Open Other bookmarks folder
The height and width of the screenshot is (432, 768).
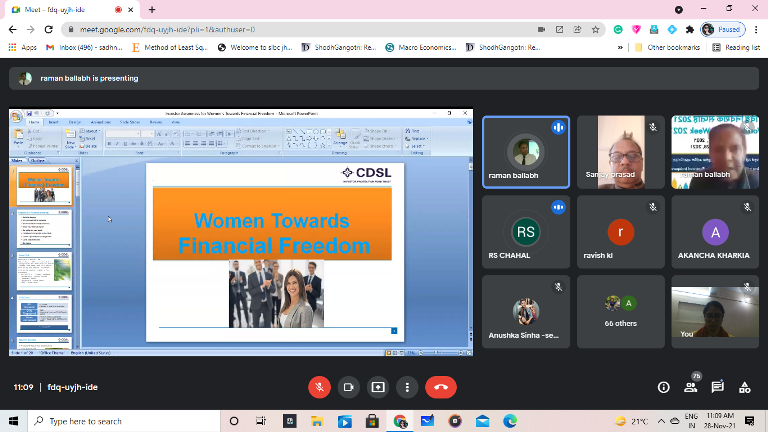[667, 48]
